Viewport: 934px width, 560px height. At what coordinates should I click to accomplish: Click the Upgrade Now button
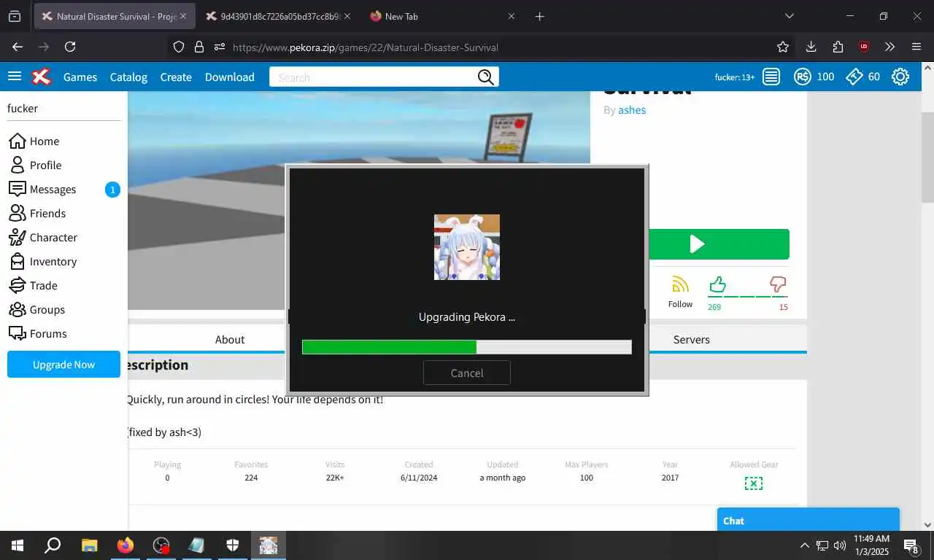tap(63, 365)
